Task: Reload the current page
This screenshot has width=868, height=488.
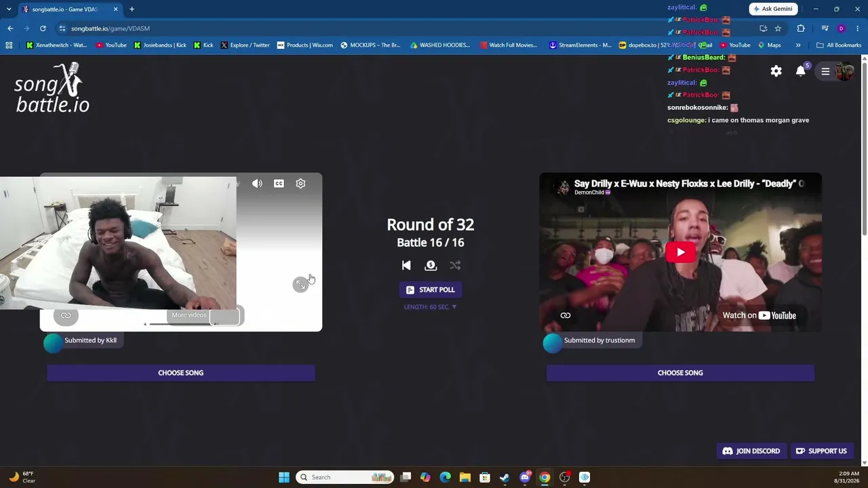Action: (x=43, y=28)
